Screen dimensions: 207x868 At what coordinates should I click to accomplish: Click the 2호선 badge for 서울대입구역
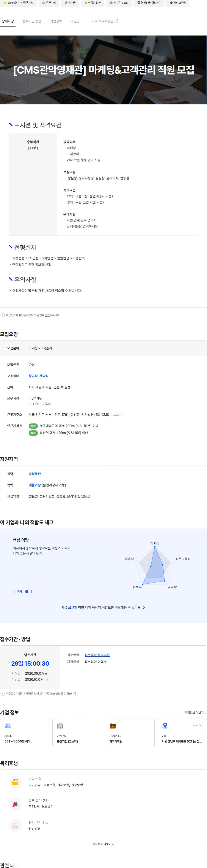[x=33, y=426]
